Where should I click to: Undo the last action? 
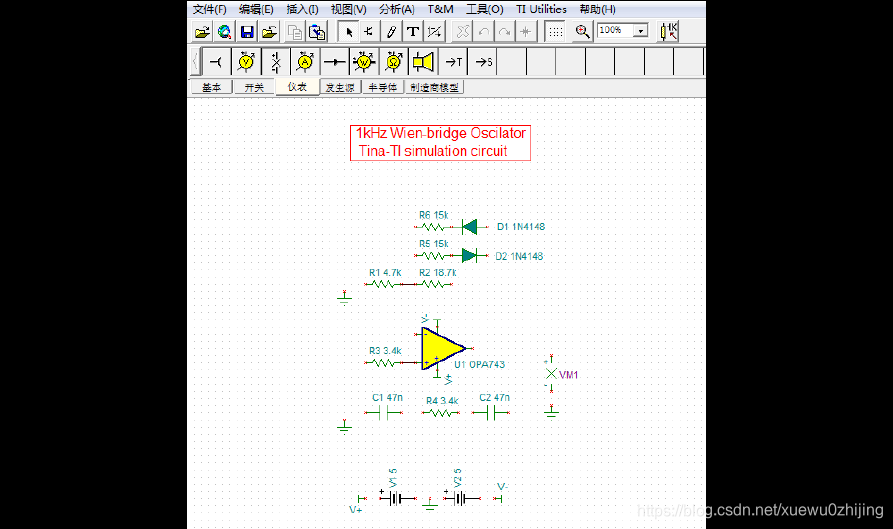pyautogui.click(x=484, y=32)
